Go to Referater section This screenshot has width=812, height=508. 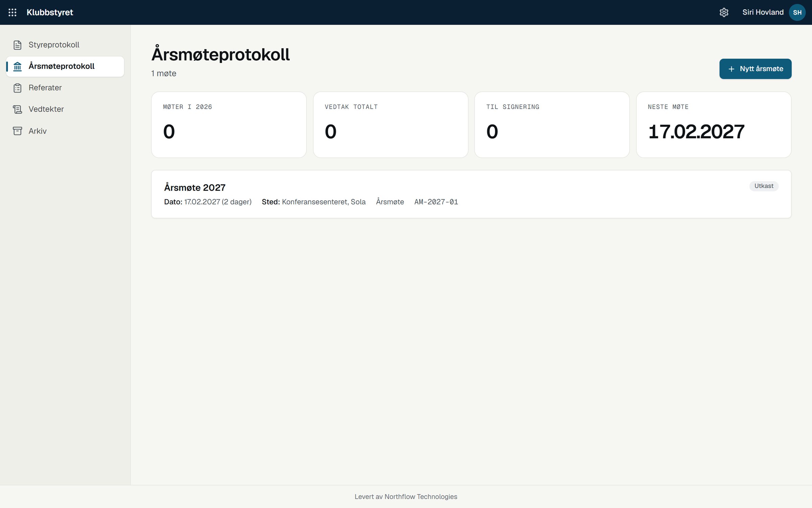(x=65, y=88)
